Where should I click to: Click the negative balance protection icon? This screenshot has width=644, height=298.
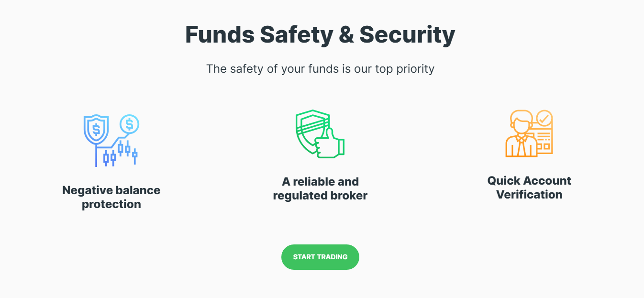click(111, 141)
